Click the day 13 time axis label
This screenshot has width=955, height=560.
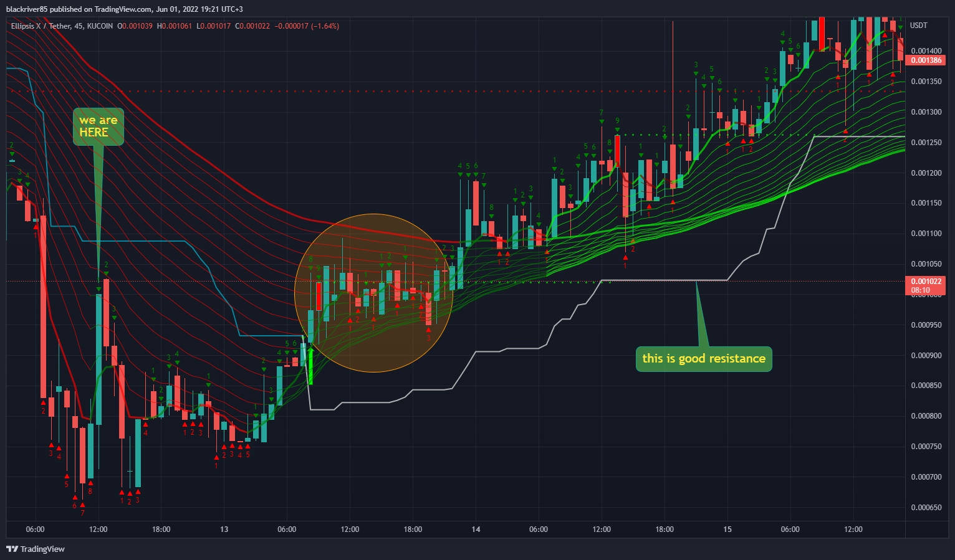(x=224, y=529)
